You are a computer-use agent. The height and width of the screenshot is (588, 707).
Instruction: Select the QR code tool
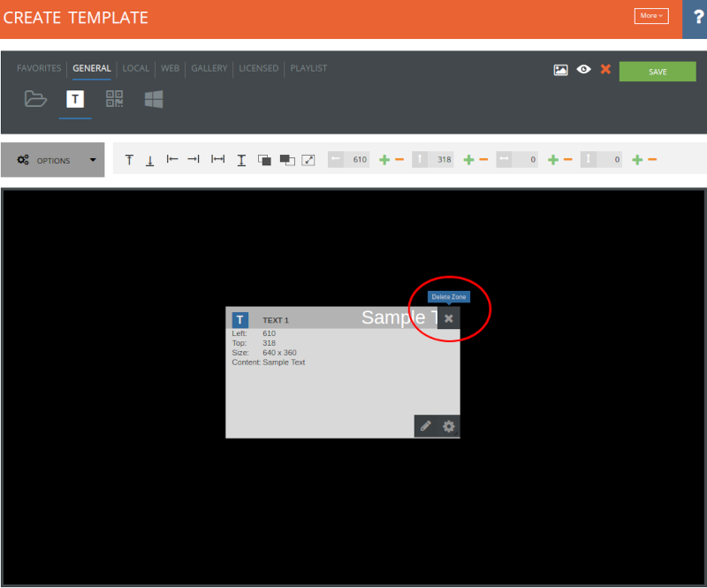point(114,99)
